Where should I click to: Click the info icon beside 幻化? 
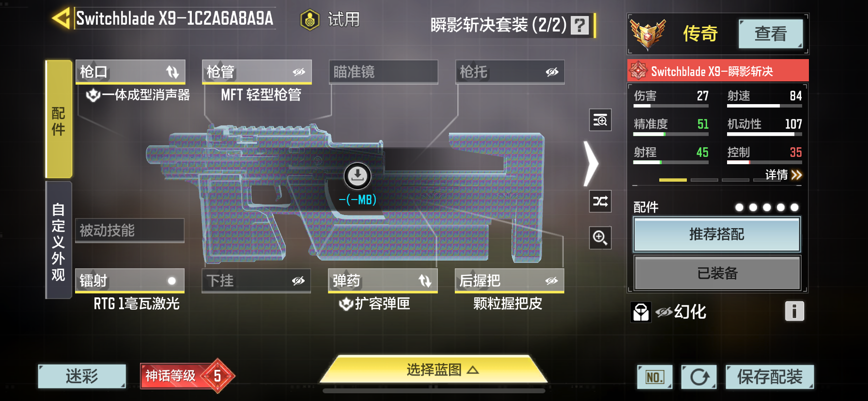coord(794,311)
